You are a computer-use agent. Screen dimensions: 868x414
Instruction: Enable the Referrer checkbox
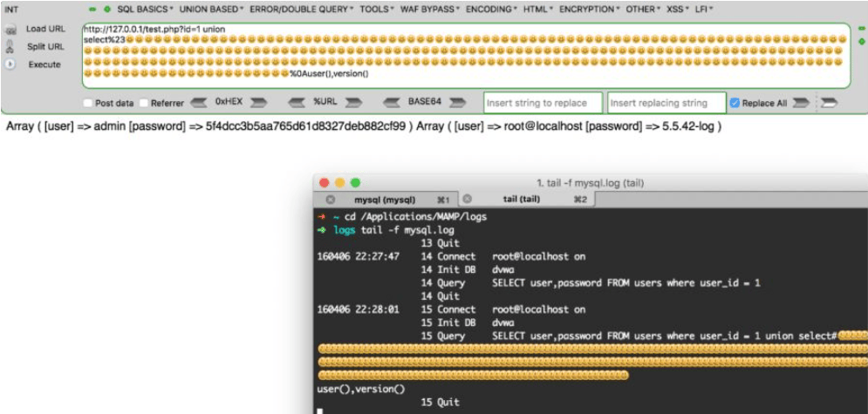(x=144, y=103)
